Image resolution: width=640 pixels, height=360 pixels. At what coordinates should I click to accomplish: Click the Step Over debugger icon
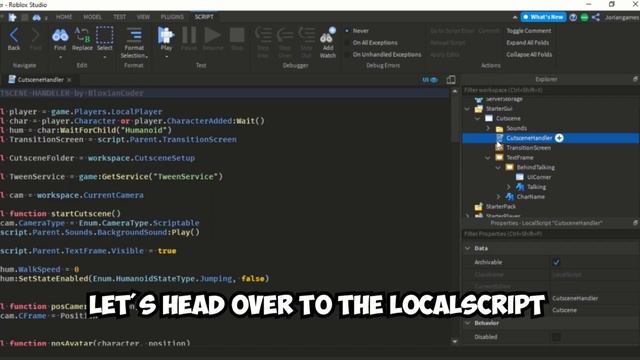point(285,35)
